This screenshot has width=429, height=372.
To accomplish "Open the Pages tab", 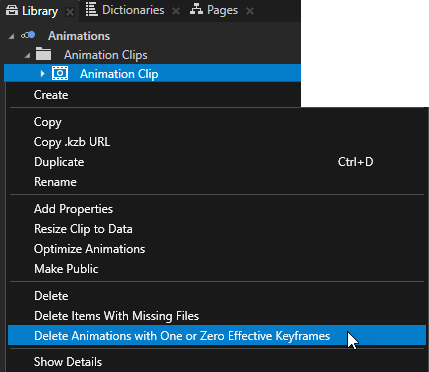I will [222, 10].
